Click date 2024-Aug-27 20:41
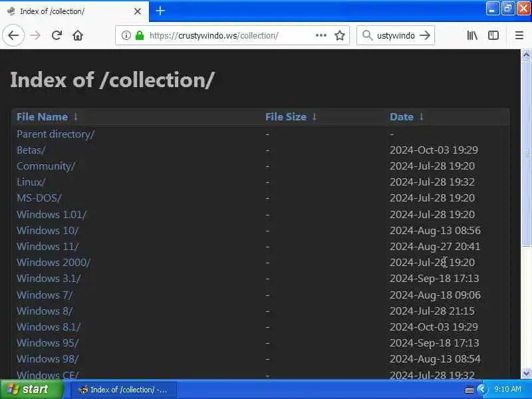Viewport: 532px width, 399px height. tap(435, 246)
